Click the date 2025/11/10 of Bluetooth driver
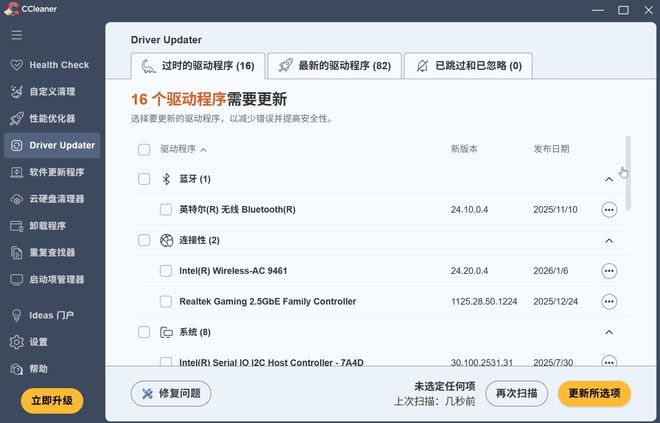The height and width of the screenshot is (423, 660). coord(556,210)
